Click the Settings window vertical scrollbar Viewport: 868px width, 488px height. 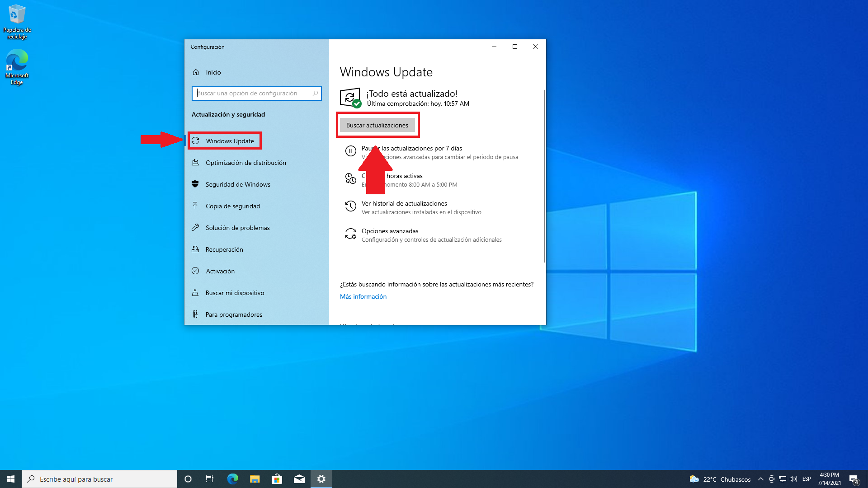(544, 176)
